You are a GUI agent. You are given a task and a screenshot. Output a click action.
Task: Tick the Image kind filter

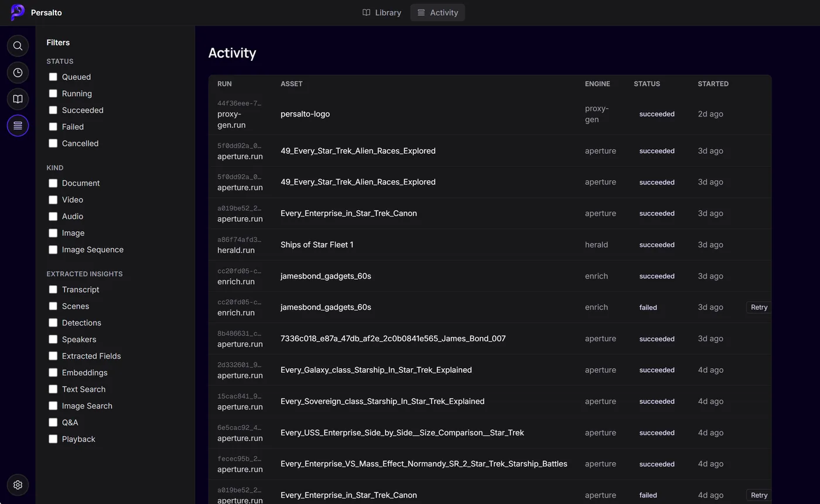click(x=53, y=233)
